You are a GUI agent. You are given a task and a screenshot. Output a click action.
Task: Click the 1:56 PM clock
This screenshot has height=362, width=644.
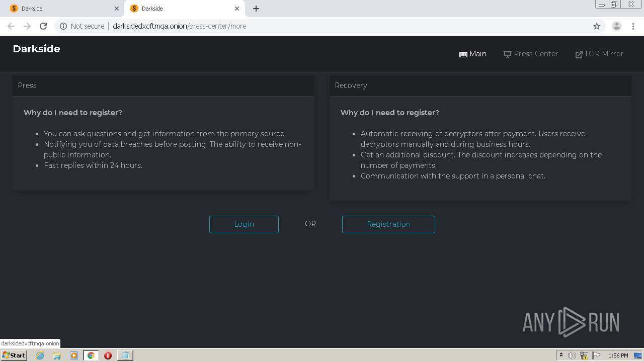point(618,355)
